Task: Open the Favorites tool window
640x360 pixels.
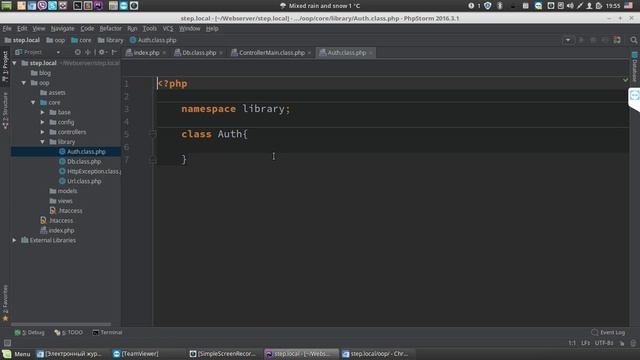Action: [x=5, y=303]
